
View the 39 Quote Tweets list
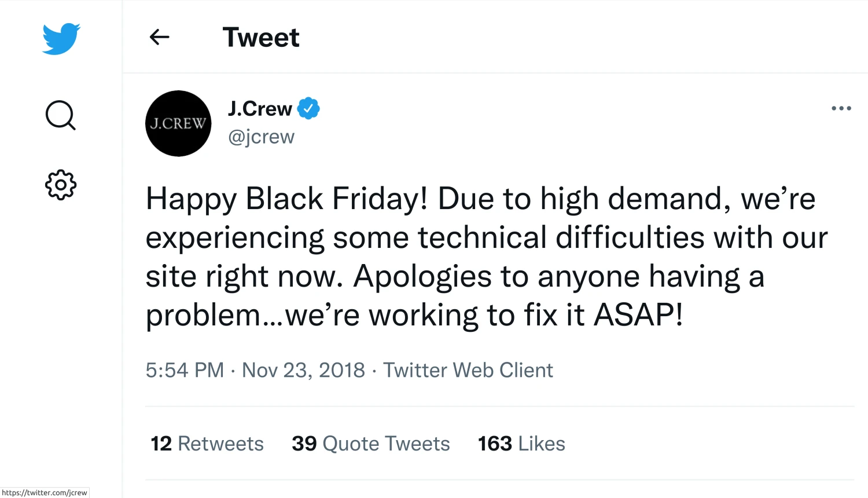(x=371, y=444)
